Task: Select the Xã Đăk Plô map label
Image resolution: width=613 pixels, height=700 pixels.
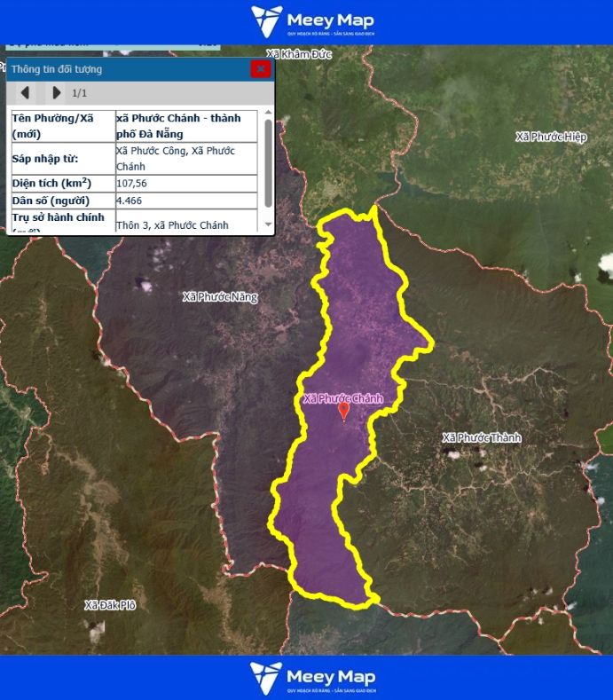Action: pyautogui.click(x=110, y=605)
